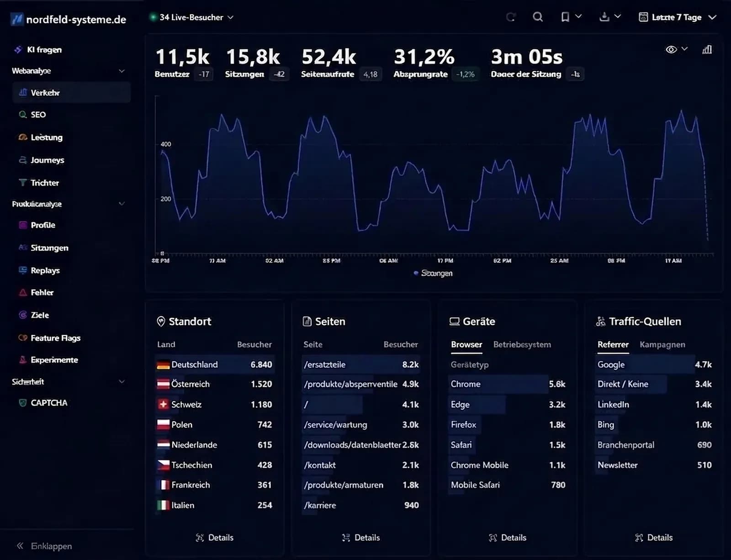Click the Experimente flask icon
Image resolution: width=731 pixels, height=560 pixels.
click(x=23, y=360)
